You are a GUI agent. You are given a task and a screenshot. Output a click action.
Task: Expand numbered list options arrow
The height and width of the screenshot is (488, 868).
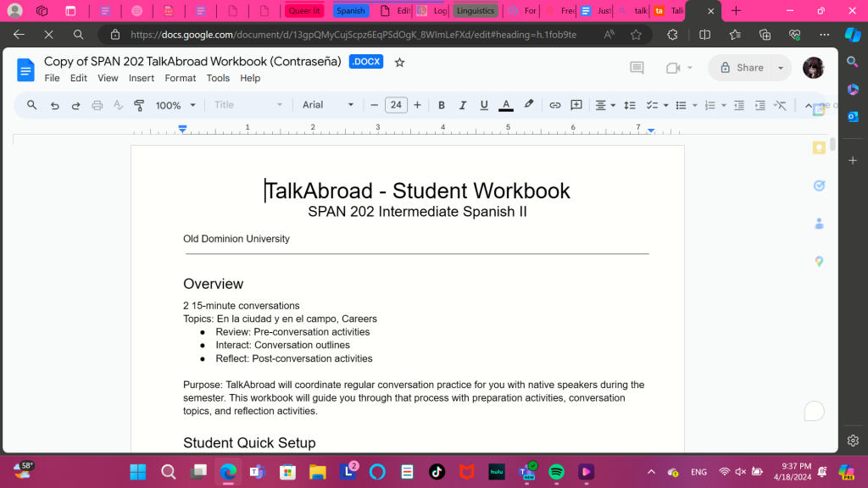(724, 105)
